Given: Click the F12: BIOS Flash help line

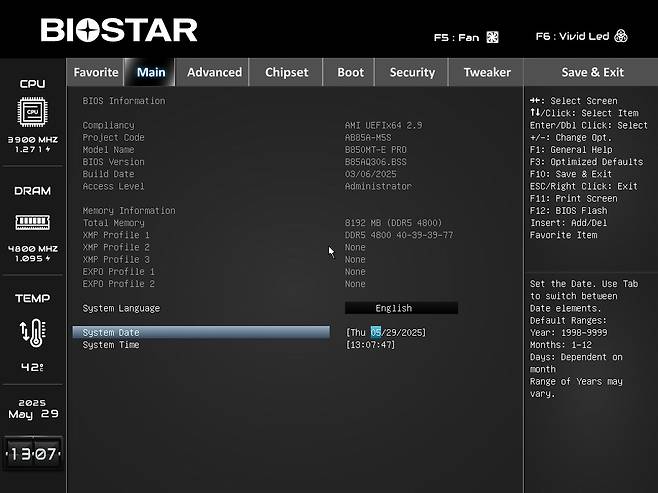Looking at the screenshot, I should coord(568,211).
